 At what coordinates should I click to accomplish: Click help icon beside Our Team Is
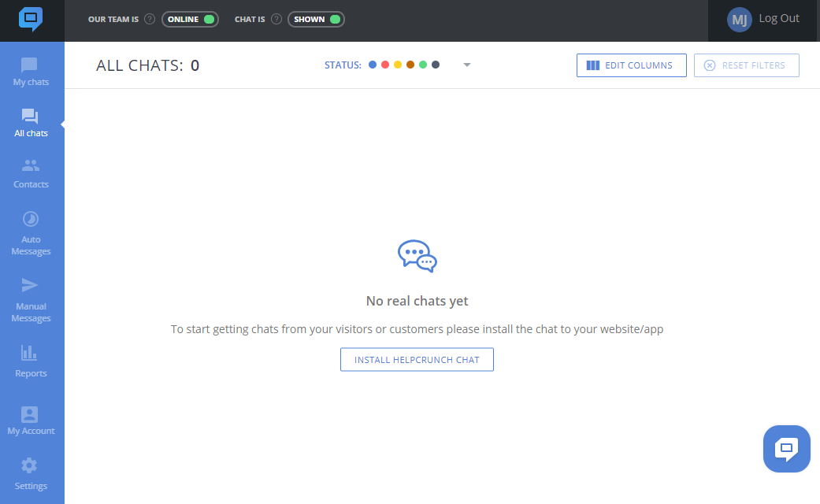pyautogui.click(x=150, y=20)
